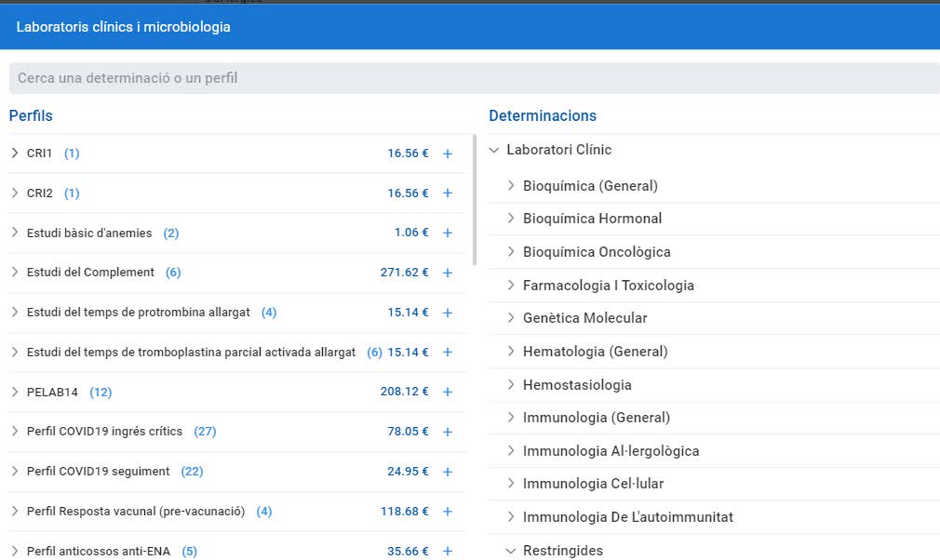The height and width of the screenshot is (560, 940).
Task: Click the Bioquímica Oncològica entry
Action: click(597, 252)
